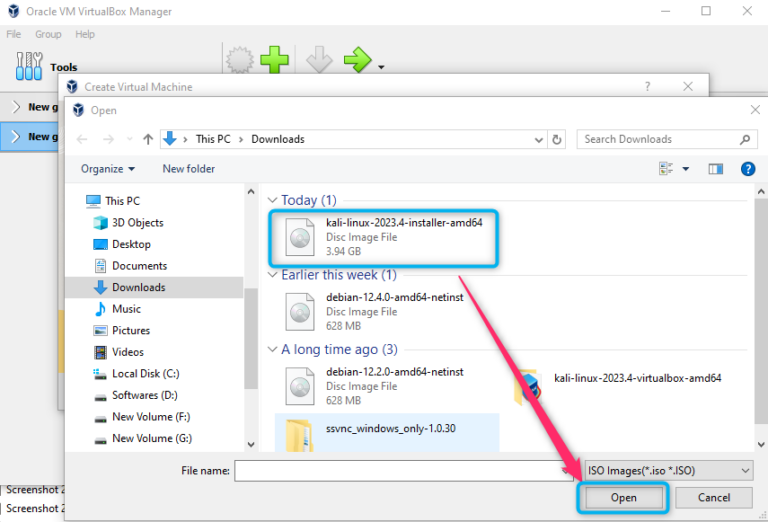Go up one folder with the up arrow
768x522 pixels.
coord(148,140)
